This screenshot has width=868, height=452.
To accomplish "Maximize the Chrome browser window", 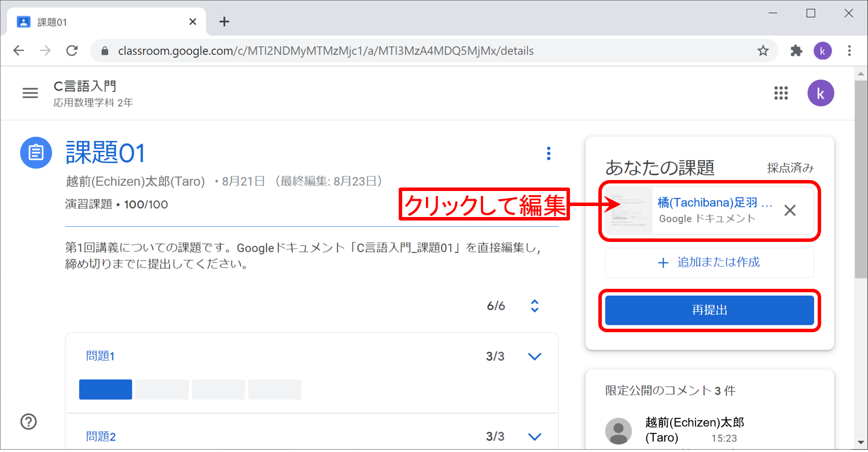I will coord(811,13).
